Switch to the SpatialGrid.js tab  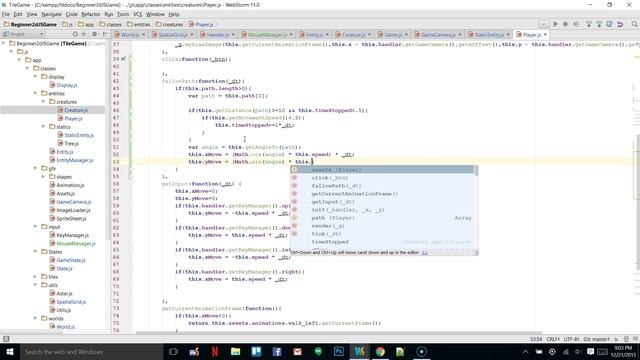tap(172, 35)
